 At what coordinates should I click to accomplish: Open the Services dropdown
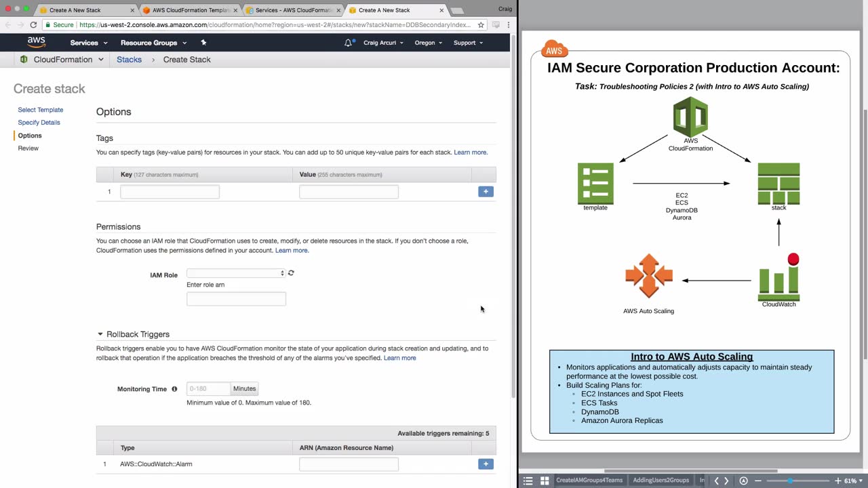(x=88, y=43)
